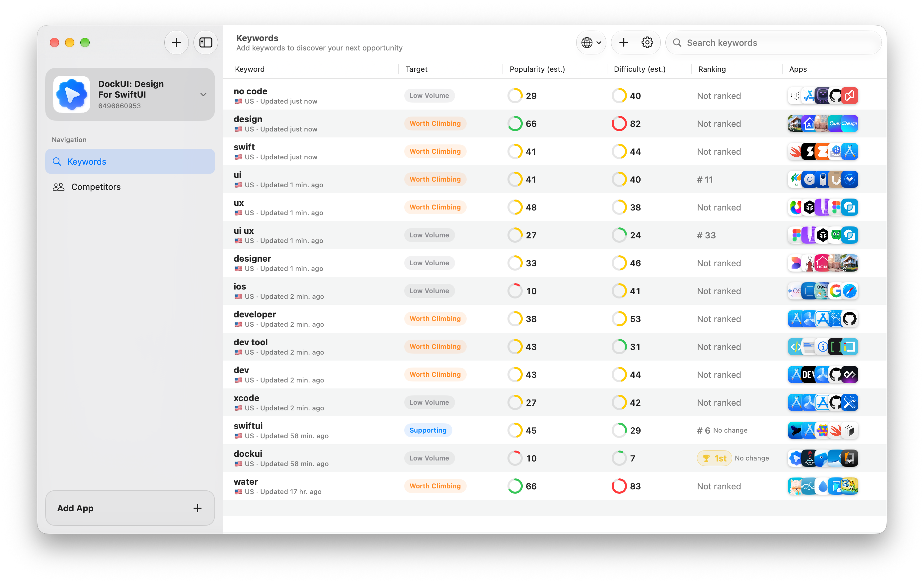
Task: Click the pink-red icon ending no code row
Action: (850, 96)
